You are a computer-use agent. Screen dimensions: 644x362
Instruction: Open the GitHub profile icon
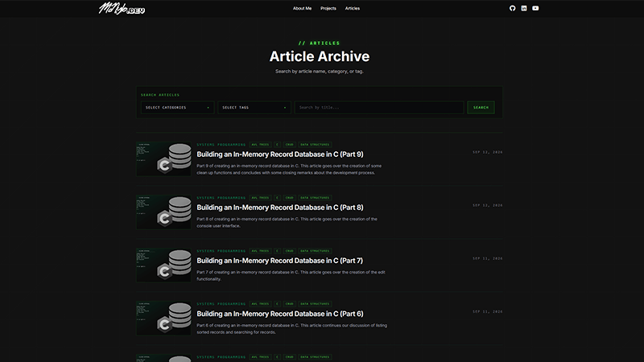point(512,8)
